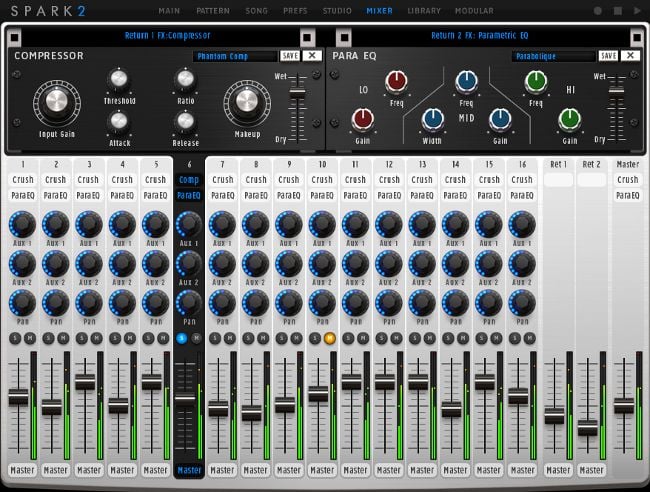Toggle solo on channel 6
The height and width of the screenshot is (492, 650).
click(x=182, y=338)
